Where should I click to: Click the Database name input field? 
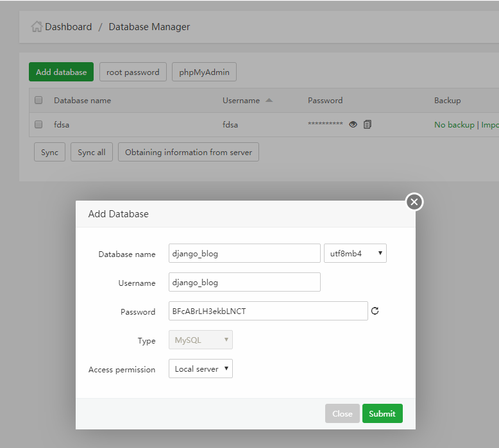click(x=244, y=253)
